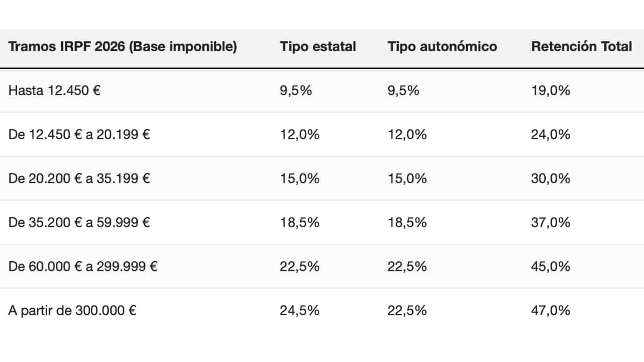644x362 pixels.
Task: Click the 19,0% total retention cell
Action: click(x=550, y=91)
